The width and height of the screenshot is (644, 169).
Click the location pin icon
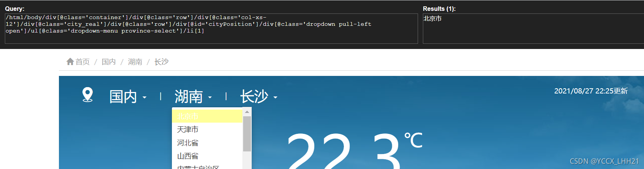[x=88, y=95]
